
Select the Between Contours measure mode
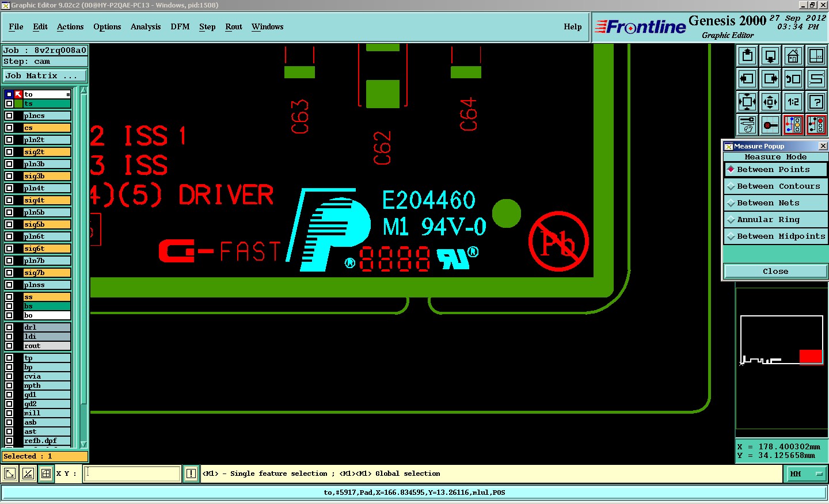775,186
